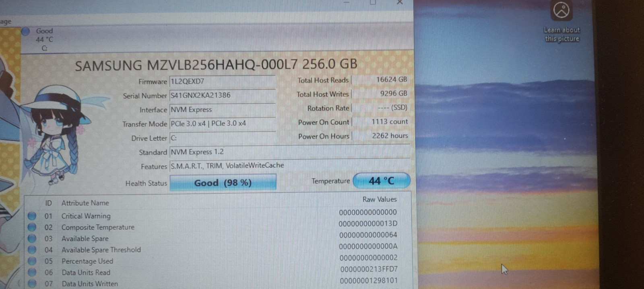
Task: Click the blue status icon for Percentage Used
Action: click(x=32, y=261)
